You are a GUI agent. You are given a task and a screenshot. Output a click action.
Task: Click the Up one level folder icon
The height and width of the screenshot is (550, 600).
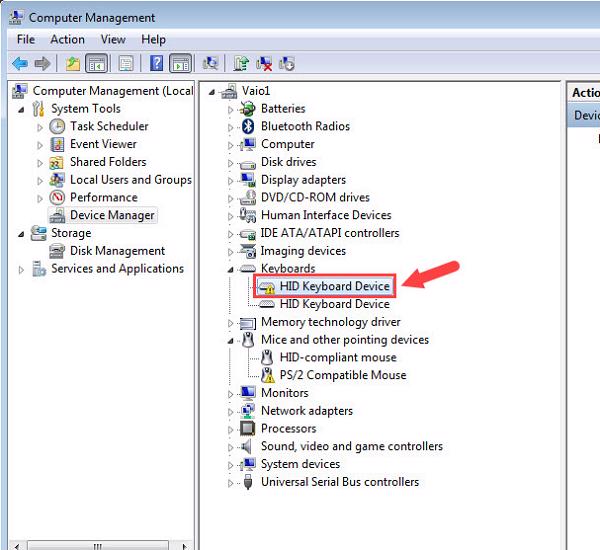tap(72, 64)
